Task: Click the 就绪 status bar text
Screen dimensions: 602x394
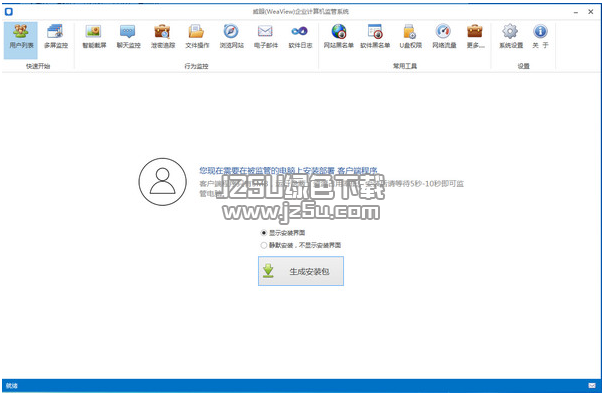Action: 12,386
